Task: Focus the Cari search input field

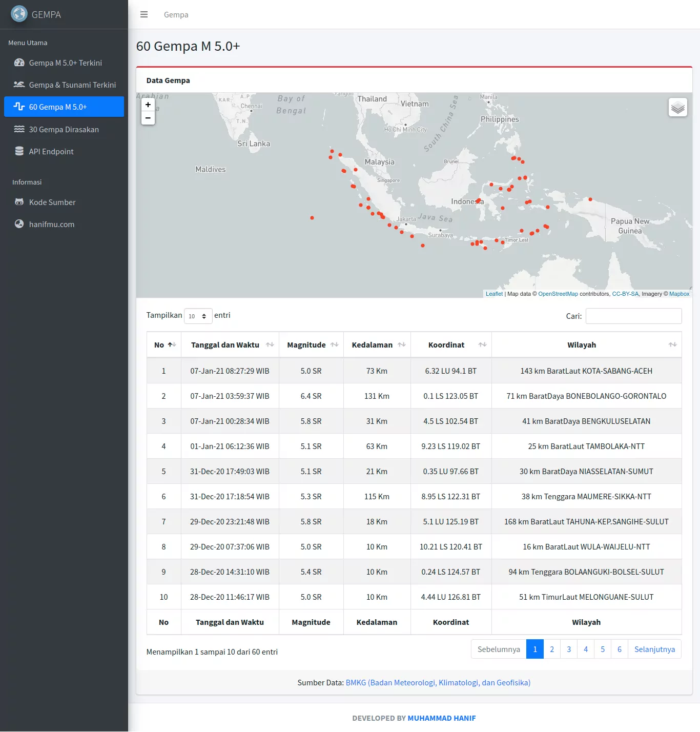Action: click(633, 316)
